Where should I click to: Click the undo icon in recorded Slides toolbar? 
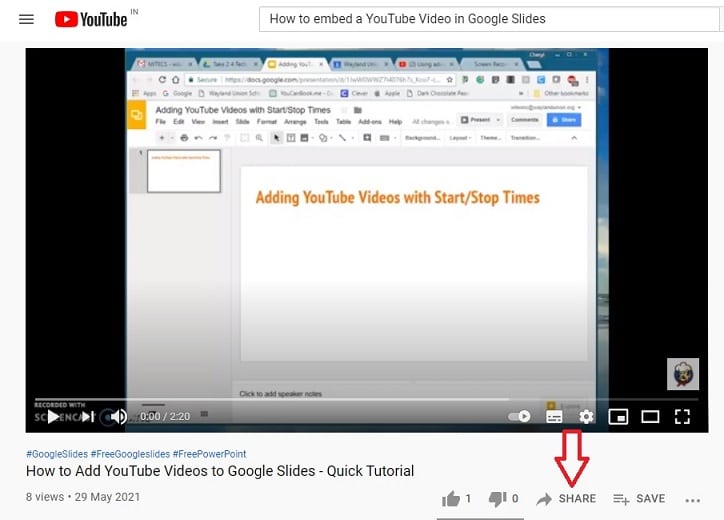199,138
